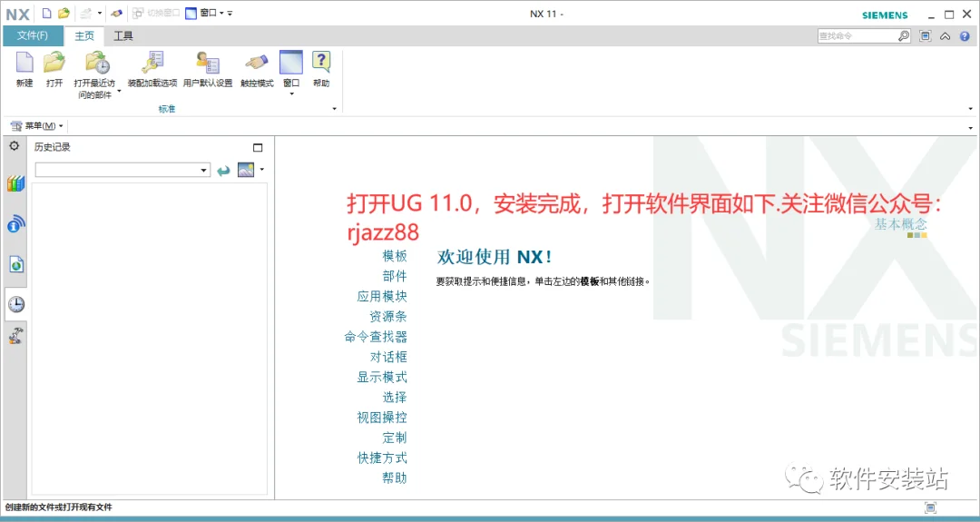Open the 文件(F) file menu
Image resolution: width=980 pixels, height=522 pixels.
33,35
